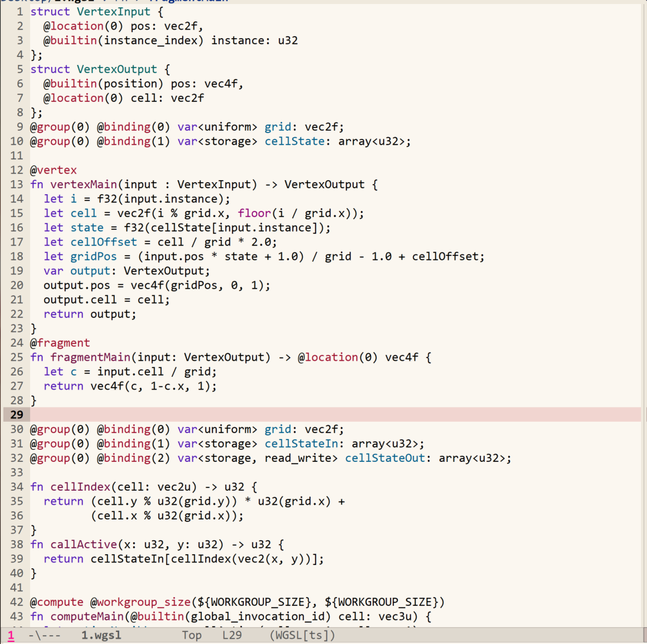
Task: Click the pink window number 1 in mode line
Action: [x=11, y=635]
